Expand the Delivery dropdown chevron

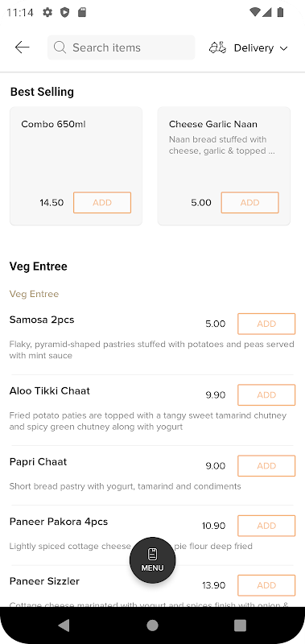283,48
